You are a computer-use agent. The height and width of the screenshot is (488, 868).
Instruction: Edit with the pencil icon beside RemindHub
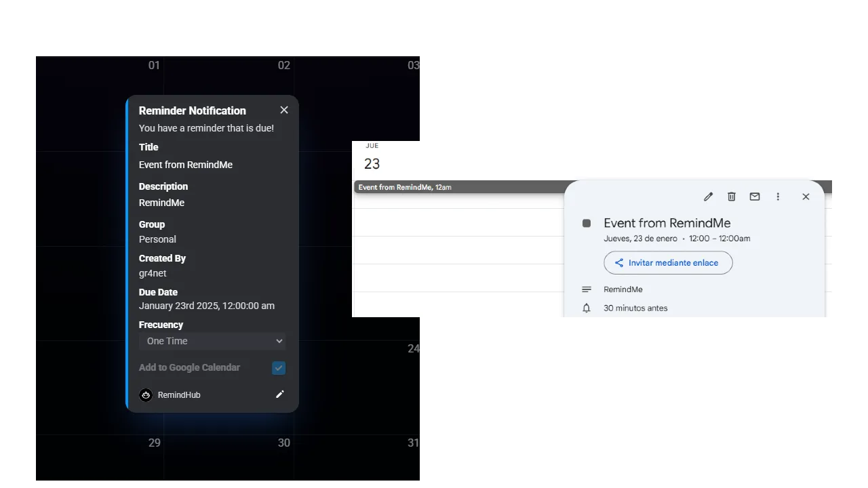coord(280,394)
